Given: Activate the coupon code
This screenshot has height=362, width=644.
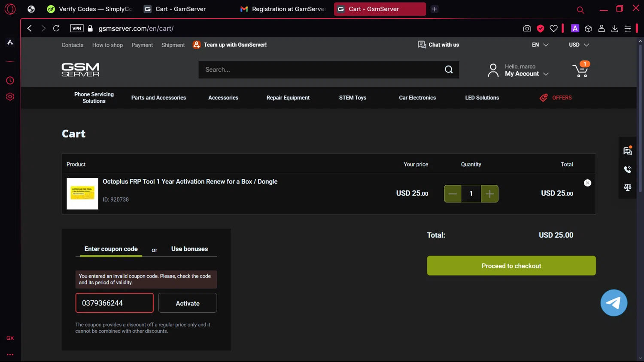Looking at the screenshot, I should [x=188, y=303].
